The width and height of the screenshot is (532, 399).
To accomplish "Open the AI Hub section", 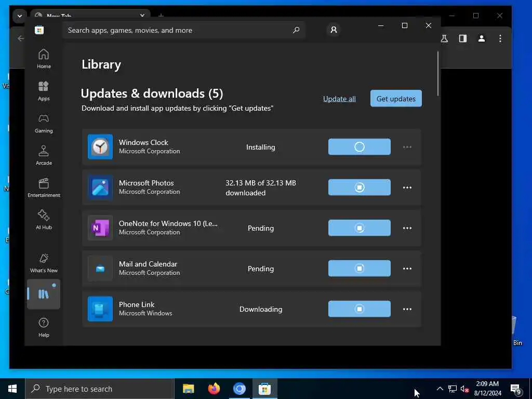I will tap(44, 220).
